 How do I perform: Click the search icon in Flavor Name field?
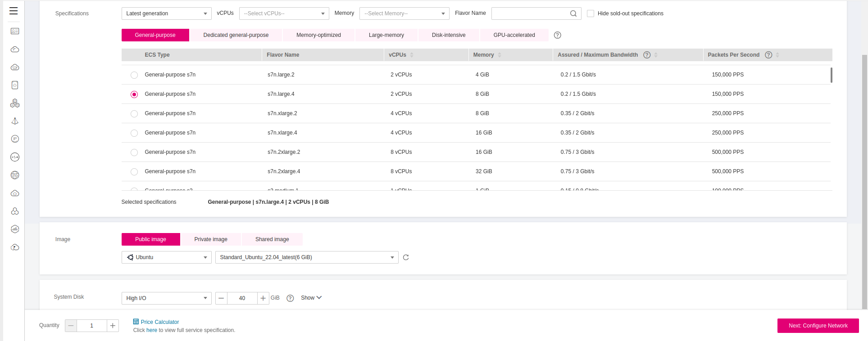(573, 13)
